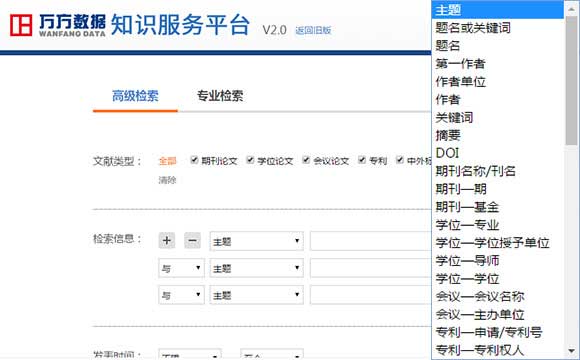This screenshot has height=360, width=580.
Task: Remove a search row with minus button
Action: (x=192, y=240)
